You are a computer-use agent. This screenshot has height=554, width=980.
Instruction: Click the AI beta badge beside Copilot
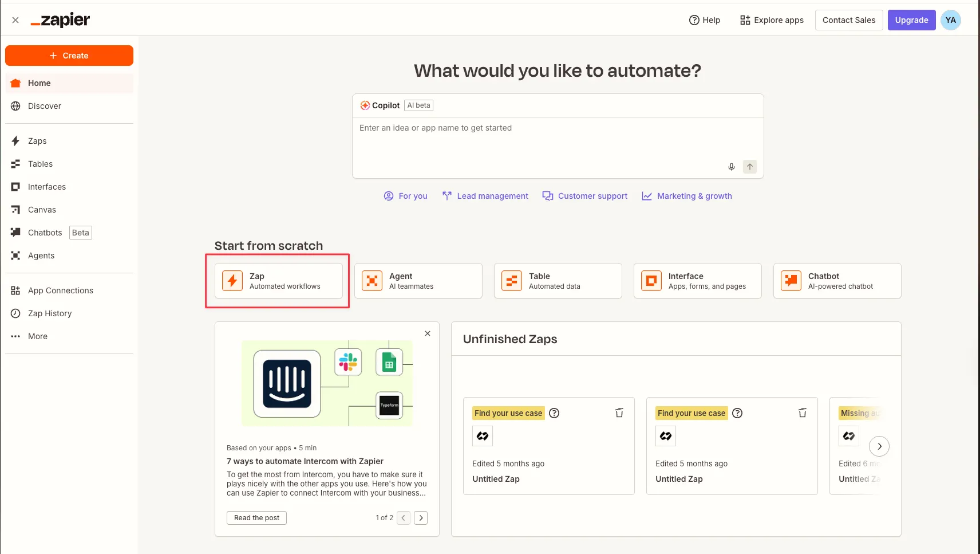(418, 105)
